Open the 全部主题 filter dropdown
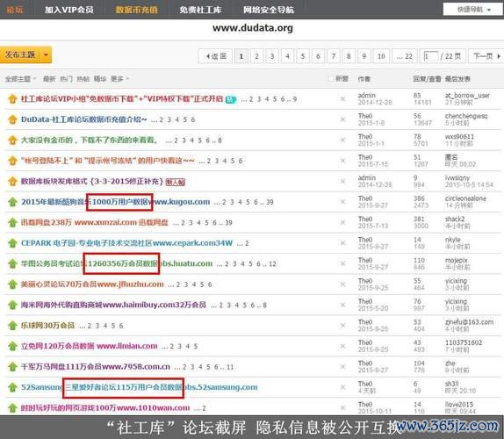 [x=20, y=79]
